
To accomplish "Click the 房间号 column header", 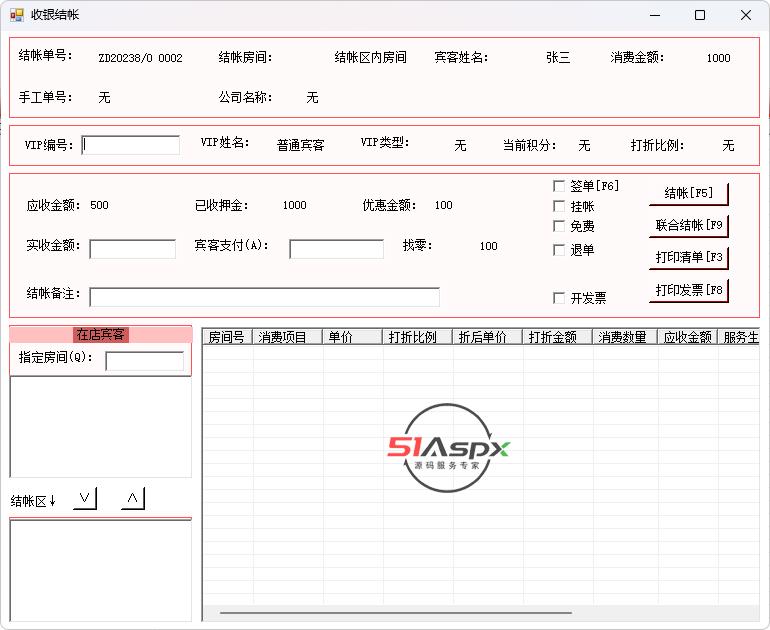I will pyautogui.click(x=227, y=337).
